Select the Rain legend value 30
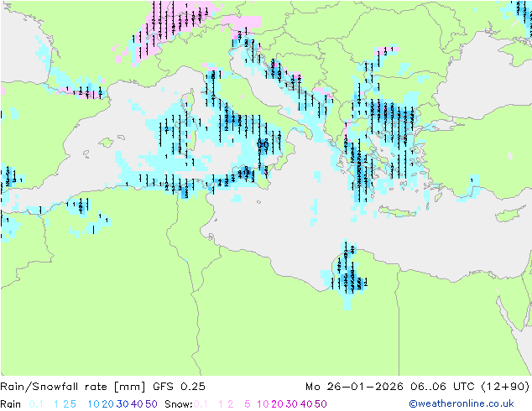The width and height of the screenshot is (532, 411). (123, 404)
